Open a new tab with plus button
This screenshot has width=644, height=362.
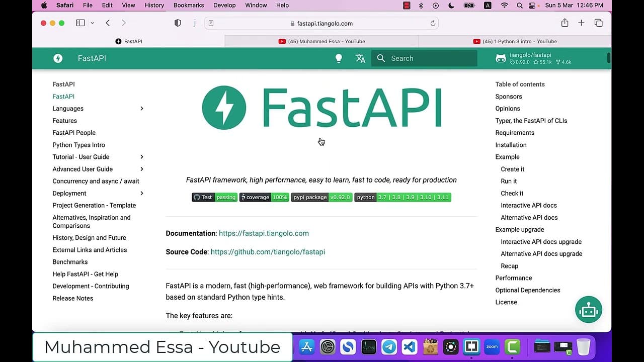(x=581, y=23)
